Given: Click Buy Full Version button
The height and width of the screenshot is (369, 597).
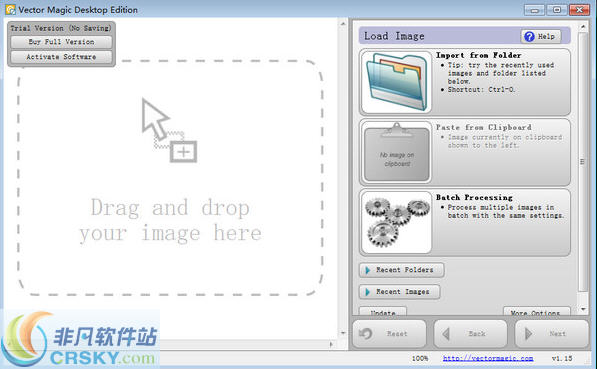Looking at the screenshot, I should [x=61, y=42].
